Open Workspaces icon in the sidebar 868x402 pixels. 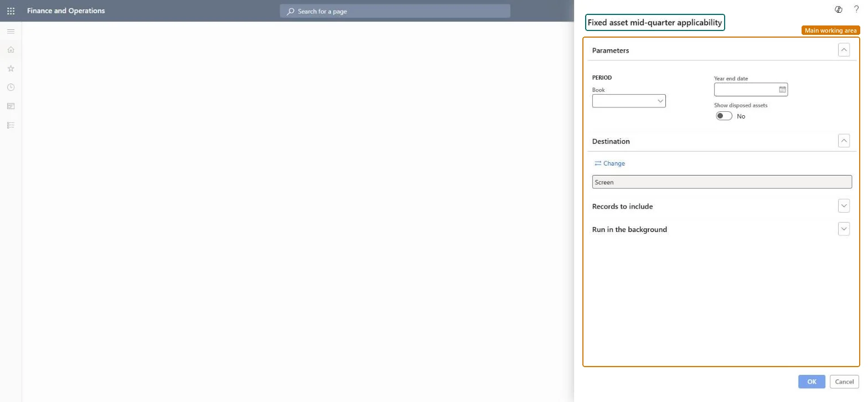pos(11,106)
